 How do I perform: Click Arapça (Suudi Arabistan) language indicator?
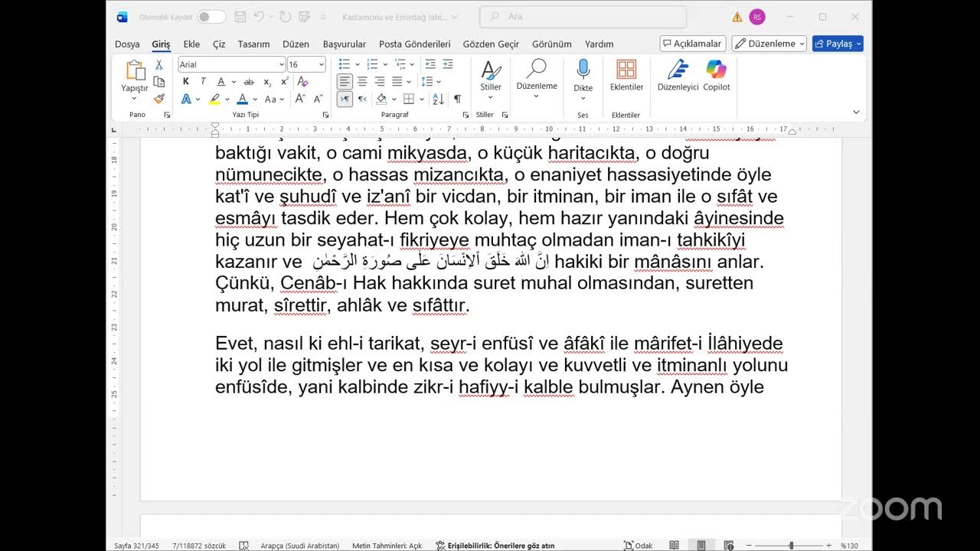tap(300, 546)
